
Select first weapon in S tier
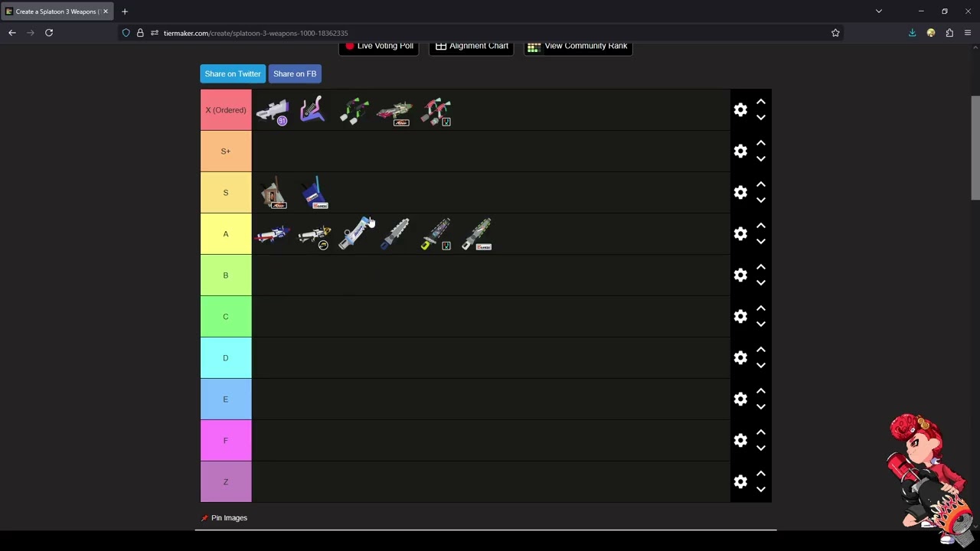tap(273, 193)
